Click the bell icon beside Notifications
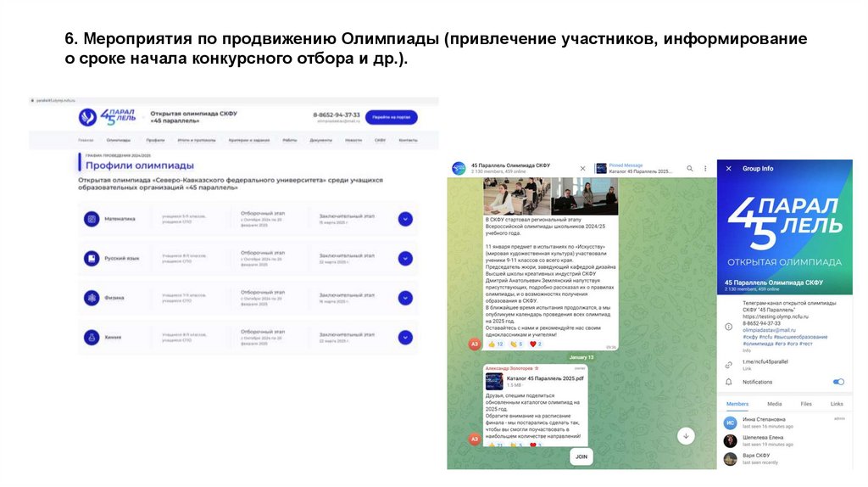The image size is (868, 487). click(x=728, y=382)
